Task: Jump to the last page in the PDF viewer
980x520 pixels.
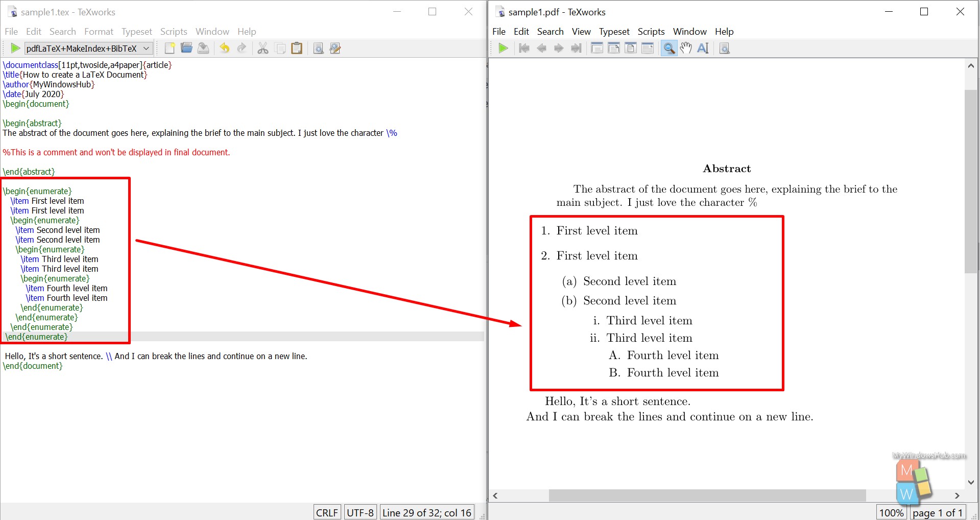Action: pos(576,48)
